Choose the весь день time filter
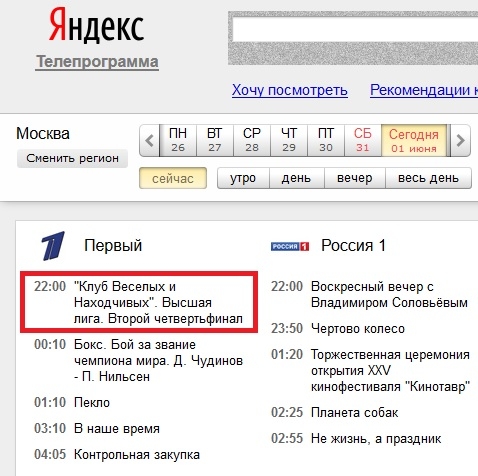 click(428, 178)
